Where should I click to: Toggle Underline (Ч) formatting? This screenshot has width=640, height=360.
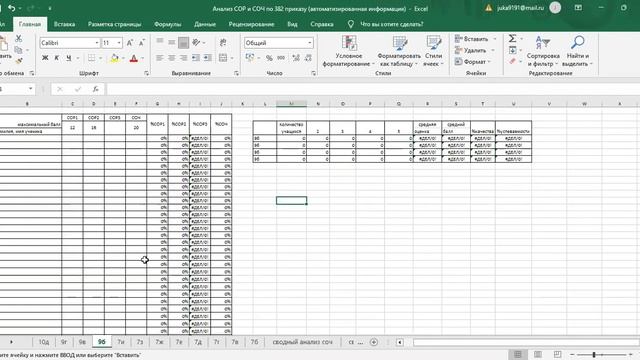click(x=69, y=58)
